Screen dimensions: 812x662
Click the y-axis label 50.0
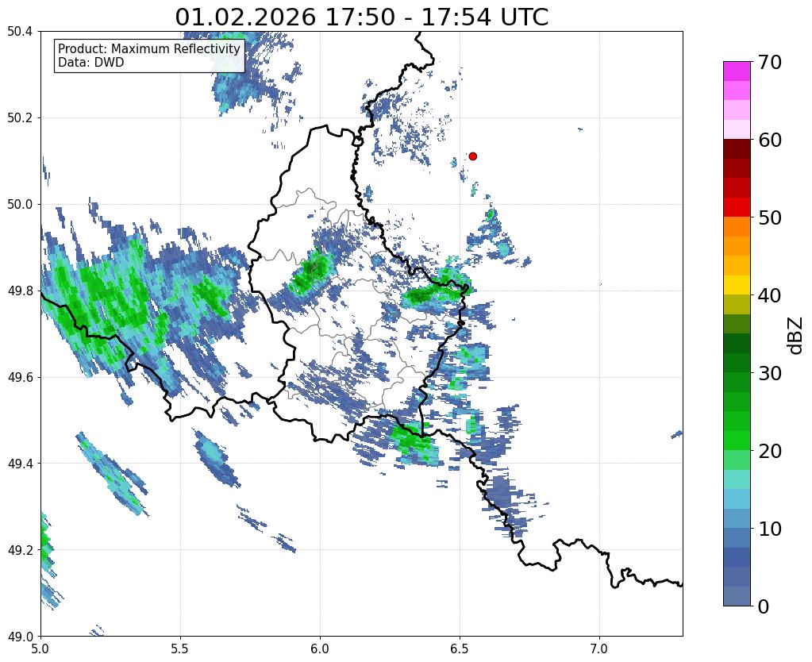(20, 205)
